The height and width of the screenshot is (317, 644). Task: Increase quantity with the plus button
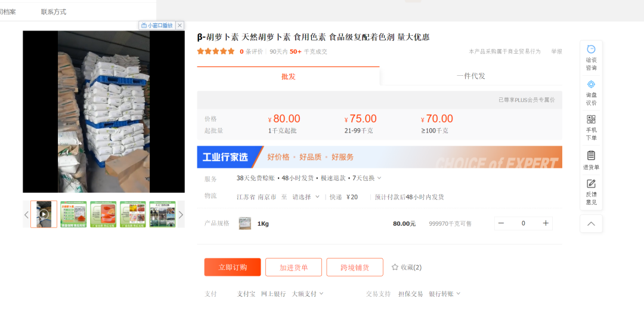[x=545, y=223]
